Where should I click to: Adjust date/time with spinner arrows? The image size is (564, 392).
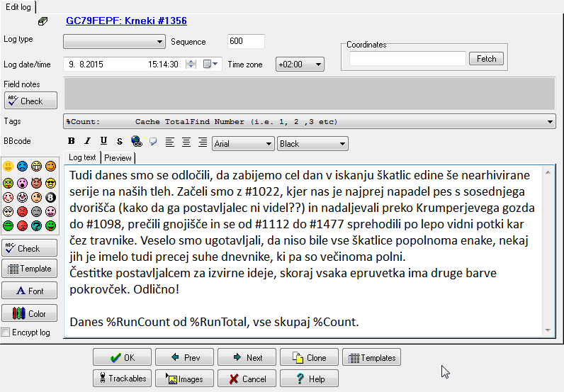pos(191,65)
